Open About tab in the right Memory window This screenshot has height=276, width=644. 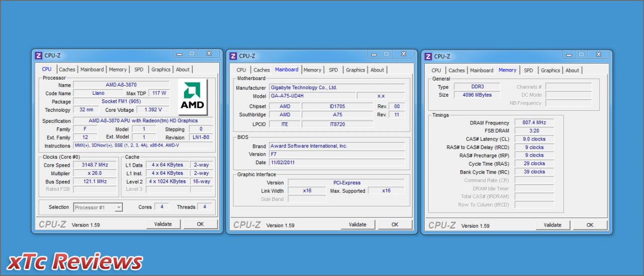click(572, 71)
